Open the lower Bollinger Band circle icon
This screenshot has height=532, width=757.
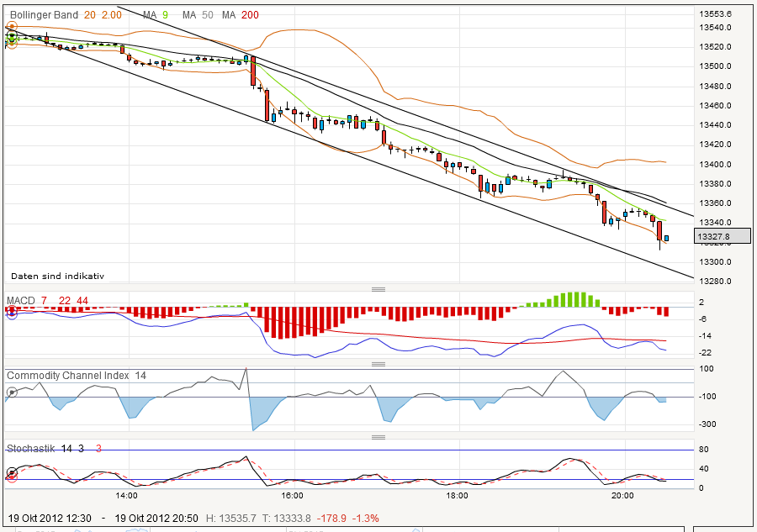[x=12, y=45]
